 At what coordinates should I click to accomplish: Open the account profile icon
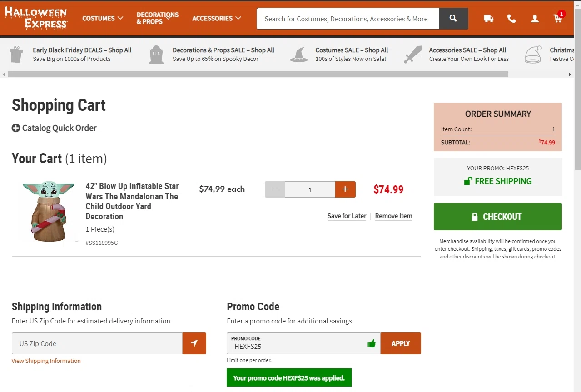[535, 19]
